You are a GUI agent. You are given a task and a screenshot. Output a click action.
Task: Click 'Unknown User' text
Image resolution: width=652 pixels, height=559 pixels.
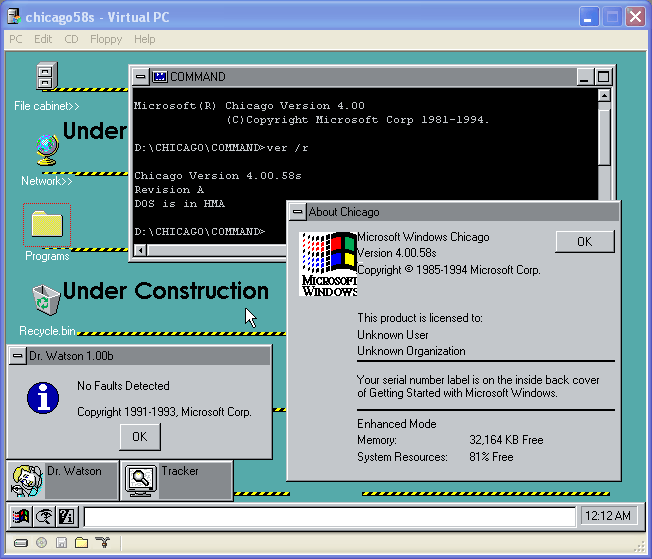tap(393, 335)
